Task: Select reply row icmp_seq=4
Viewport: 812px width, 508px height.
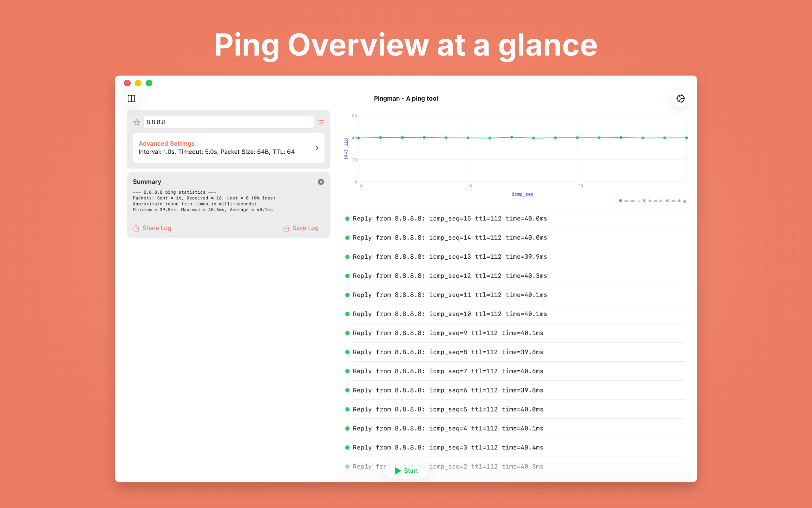Action: tap(515, 429)
